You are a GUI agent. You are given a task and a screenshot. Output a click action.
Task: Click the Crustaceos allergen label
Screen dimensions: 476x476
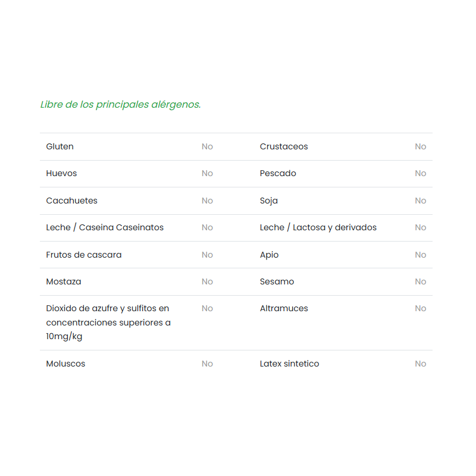pyautogui.click(x=284, y=146)
